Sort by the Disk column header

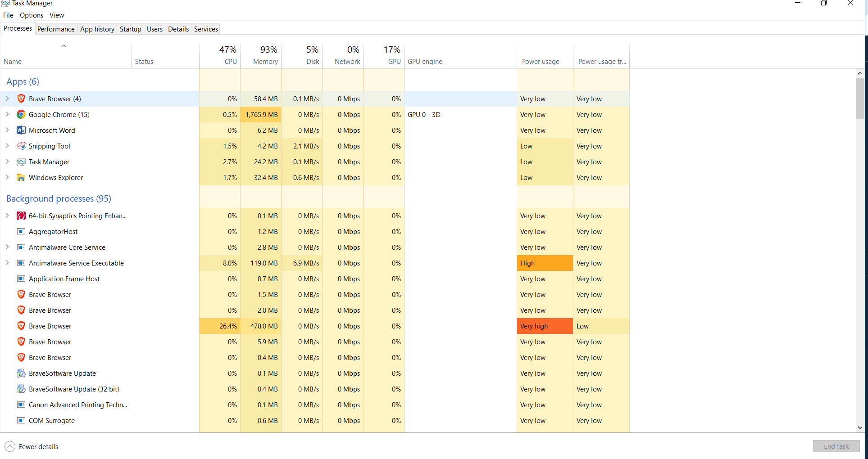pos(302,55)
